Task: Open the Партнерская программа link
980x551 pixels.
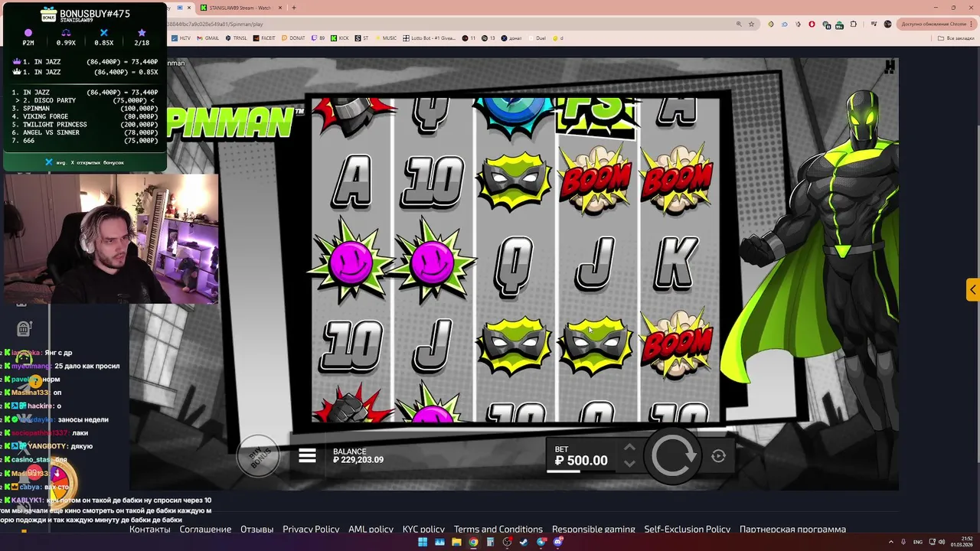Action: 792,529
